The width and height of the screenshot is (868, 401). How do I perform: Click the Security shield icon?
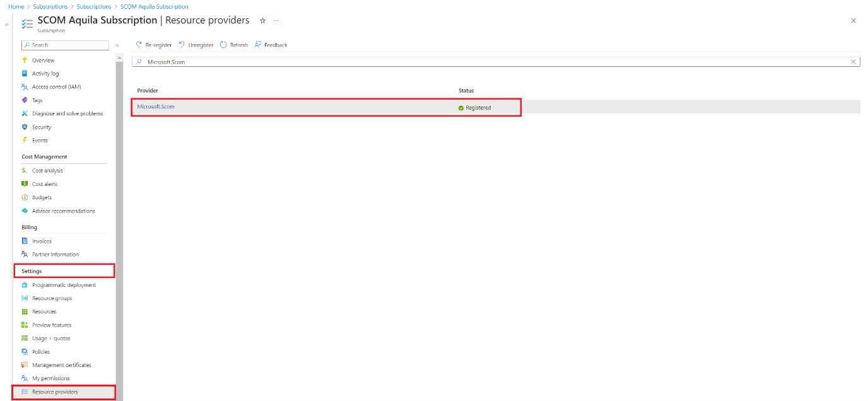[26, 127]
